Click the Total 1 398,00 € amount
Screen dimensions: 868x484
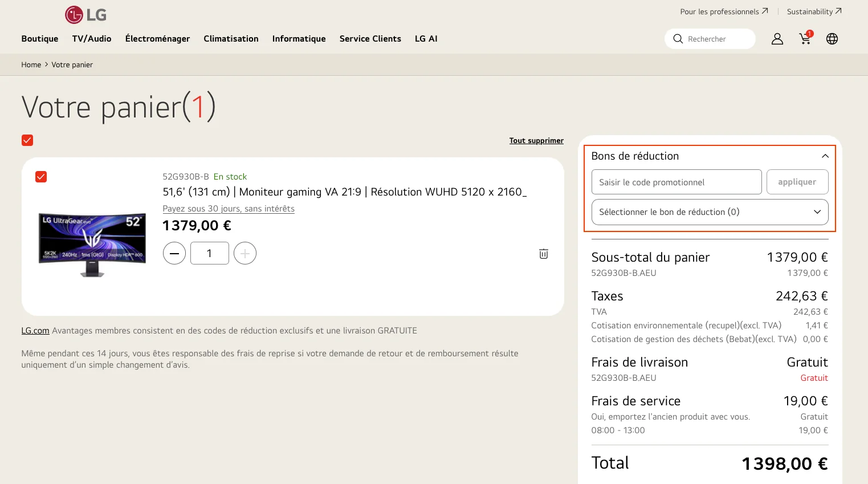(785, 463)
